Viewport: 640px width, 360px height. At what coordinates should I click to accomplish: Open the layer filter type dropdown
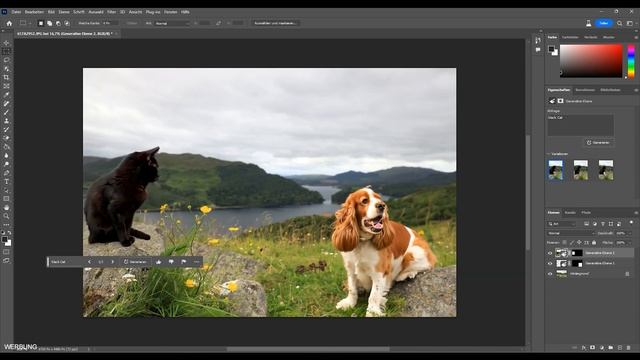pos(562,224)
